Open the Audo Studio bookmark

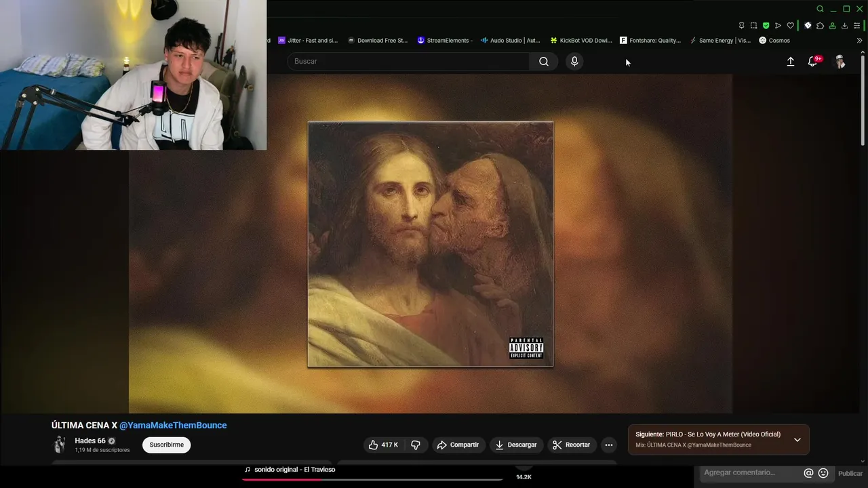tap(510, 41)
